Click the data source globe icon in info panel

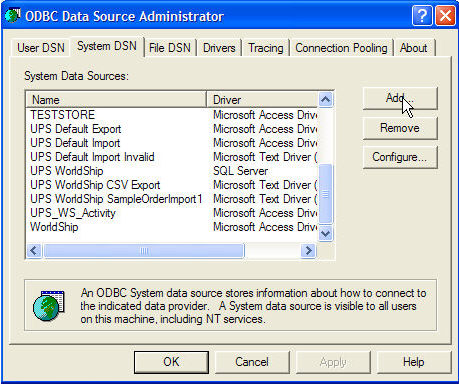[x=49, y=306]
